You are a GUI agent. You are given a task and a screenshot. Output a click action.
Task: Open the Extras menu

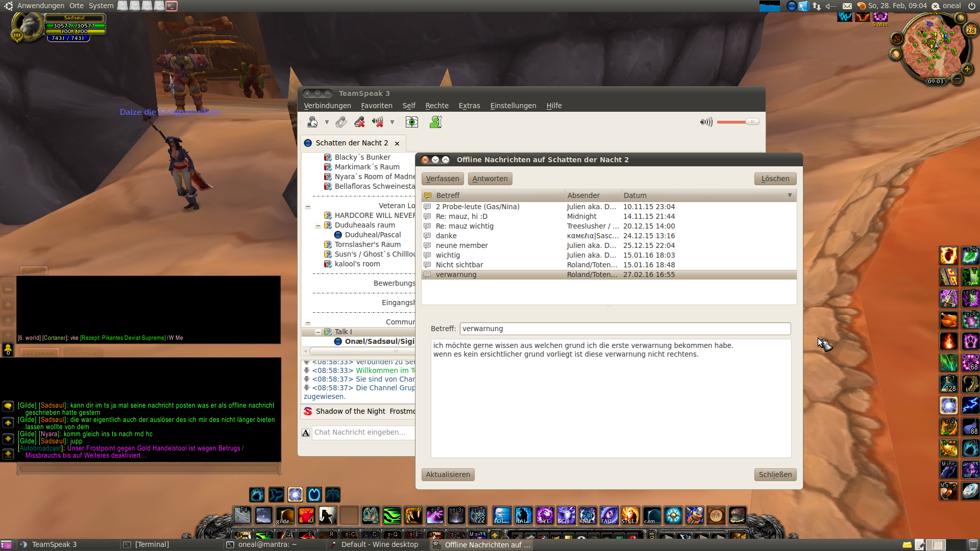pos(469,106)
